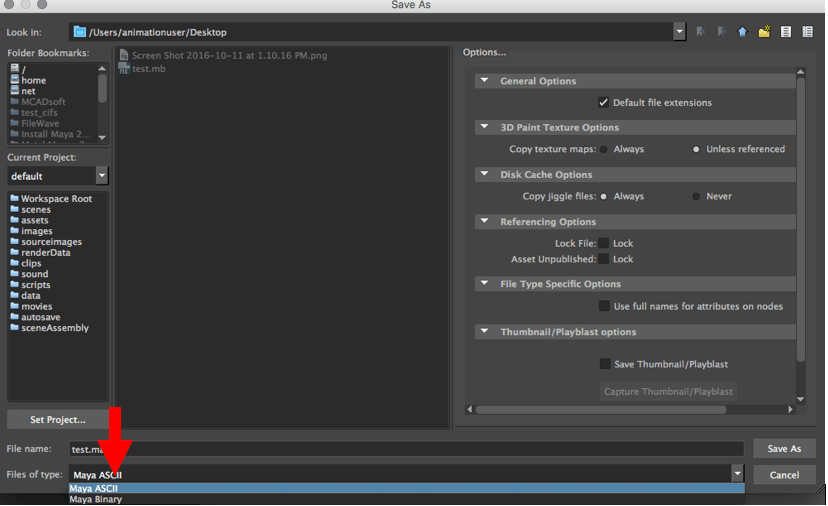828x506 pixels.
Task: Click the Save As button
Action: coord(784,448)
